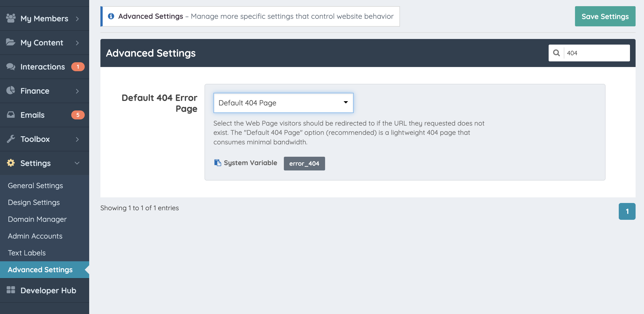Click the error_404 variable tag
644x314 pixels.
tap(304, 163)
